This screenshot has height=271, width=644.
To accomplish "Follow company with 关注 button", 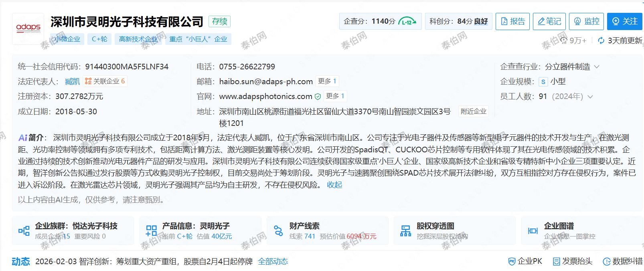I will pyautogui.click(x=624, y=21).
